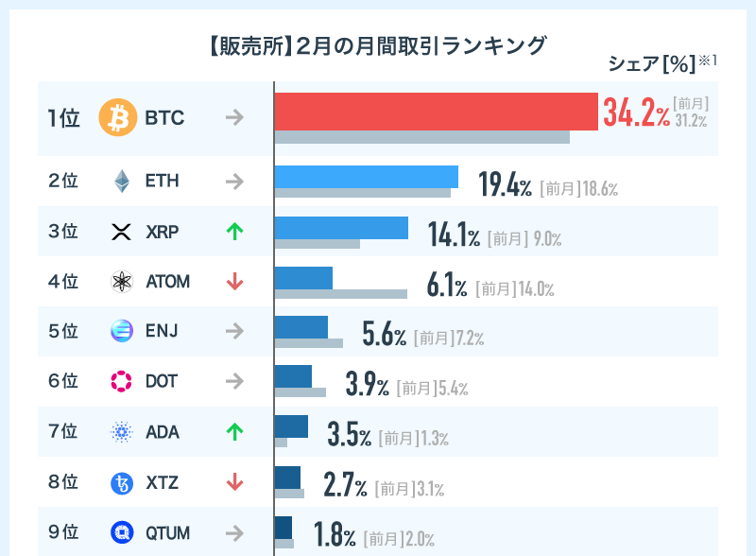Click the 1位 rank label
Image resolution: width=756 pixels, height=556 pixels.
point(64,118)
